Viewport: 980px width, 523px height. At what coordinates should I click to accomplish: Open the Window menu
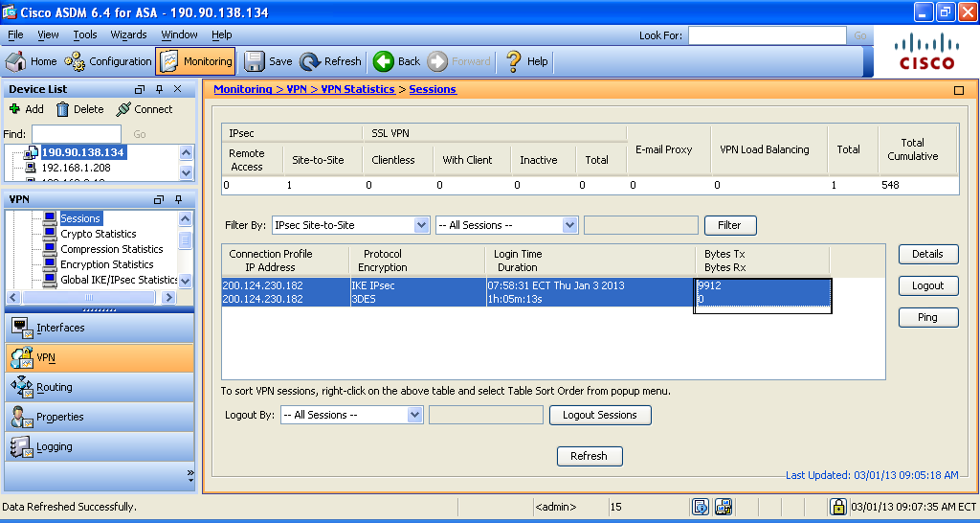point(179,34)
